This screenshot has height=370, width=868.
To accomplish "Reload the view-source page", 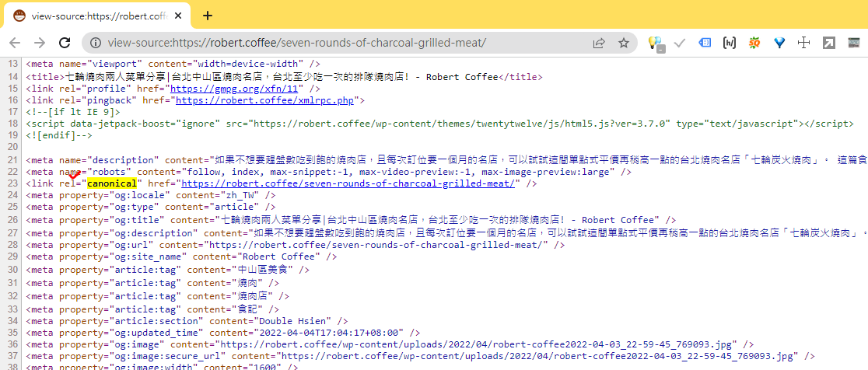I will point(65,43).
